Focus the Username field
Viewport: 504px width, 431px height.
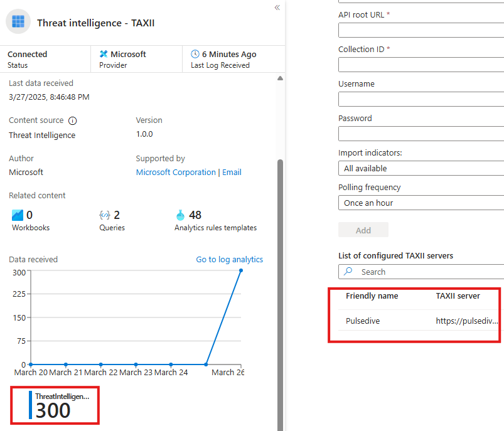(x=421, y=99)
